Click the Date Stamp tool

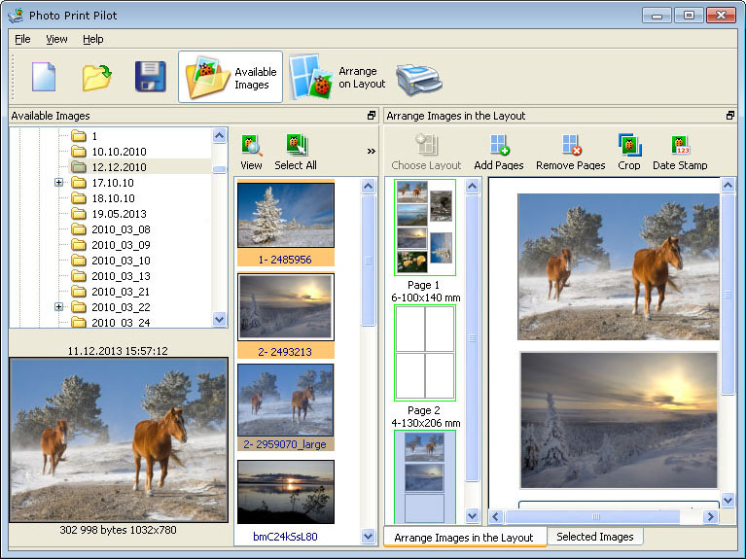click(x=680, y=153)
